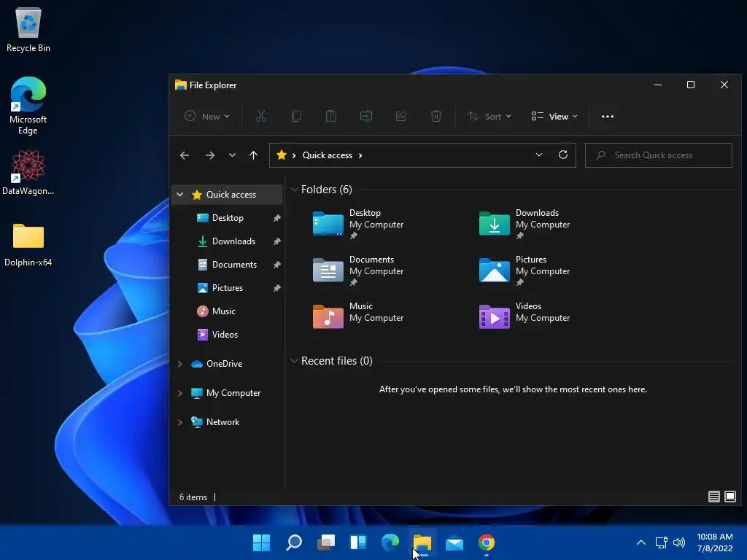Open volume speaker icon in tray
The height and width of the screenshot is (560, 747).
click(x=679, y=542)
